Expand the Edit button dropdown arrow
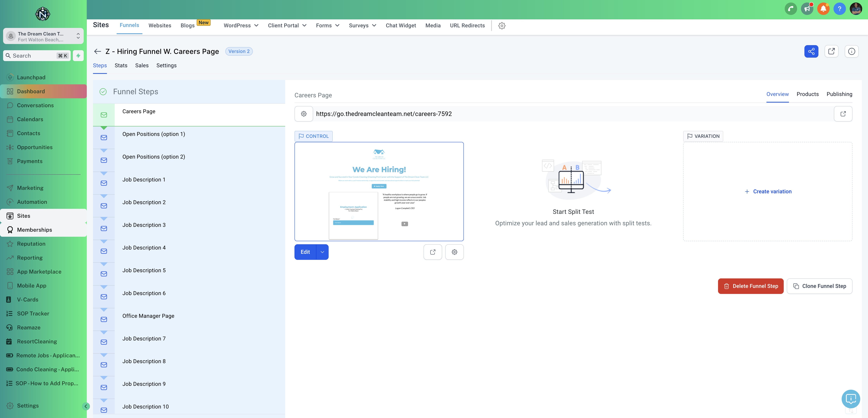868x418 pixels. (x=322, y=252)
